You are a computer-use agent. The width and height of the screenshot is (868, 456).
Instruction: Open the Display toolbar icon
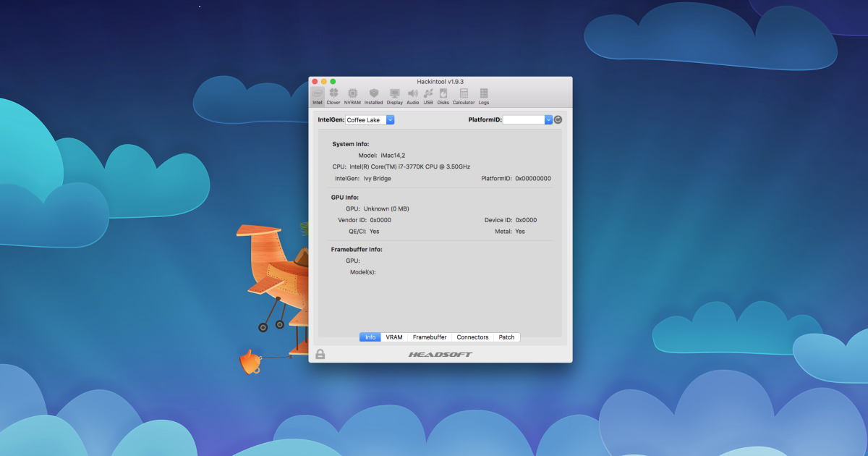[x=394, y=94]
